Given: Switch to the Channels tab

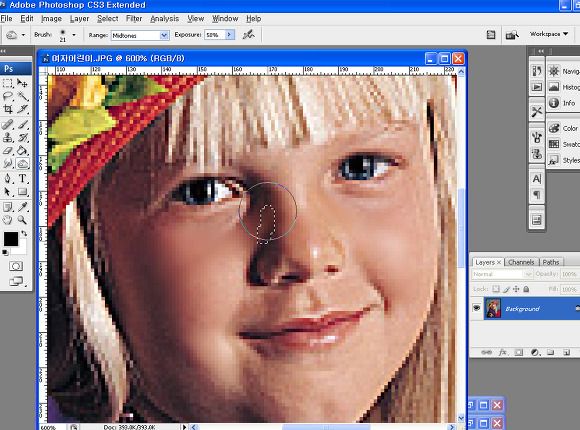Looking at the screenshot, I should pos(521,262).
